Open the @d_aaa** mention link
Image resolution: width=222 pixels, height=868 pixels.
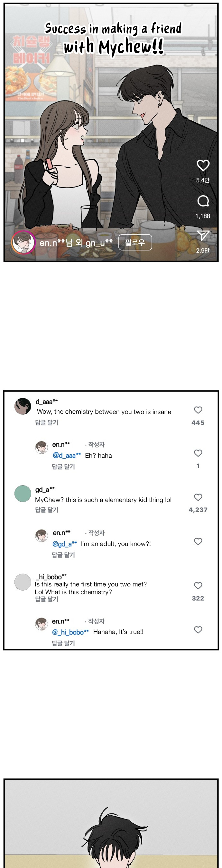click(x=67, y=456)
